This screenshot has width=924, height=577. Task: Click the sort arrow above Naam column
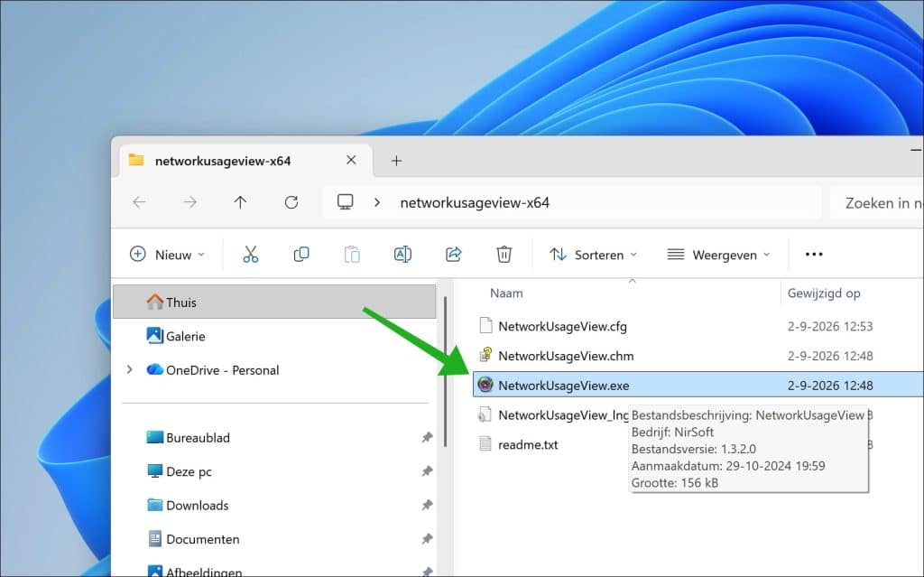[x=633, y=281]
